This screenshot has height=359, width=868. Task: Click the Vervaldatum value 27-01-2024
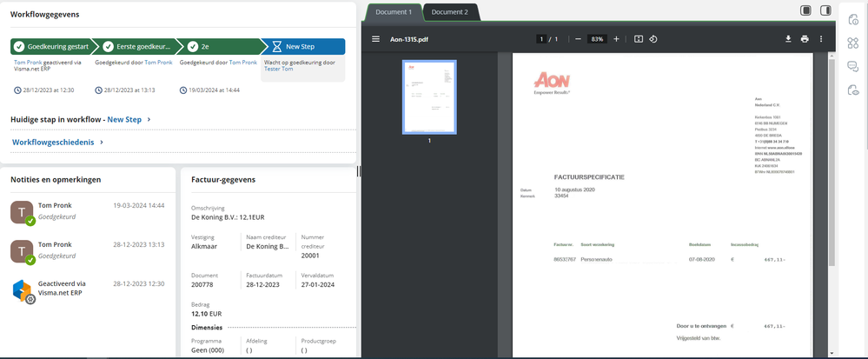coord(318,285)
